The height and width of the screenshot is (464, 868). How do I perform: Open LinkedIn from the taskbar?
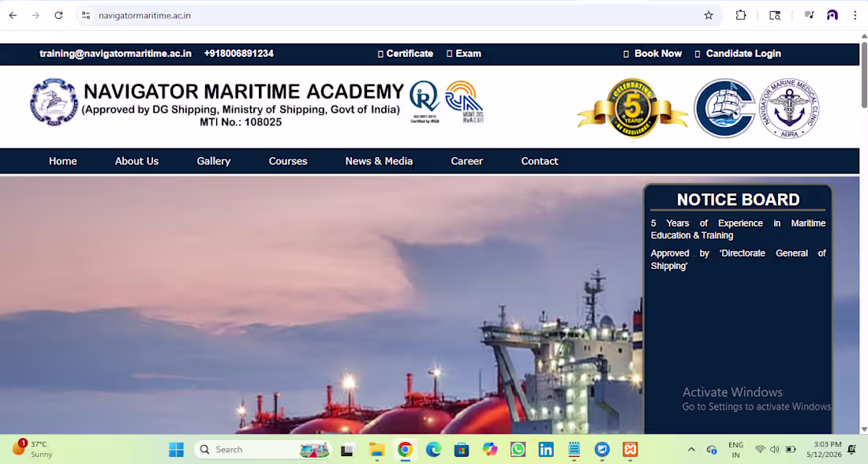click(546, 450)
